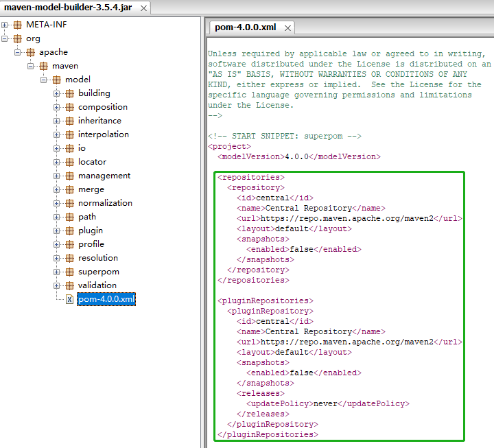The image size is (494, 448).
Task: Select the building tree label
Action: [94, 93]
